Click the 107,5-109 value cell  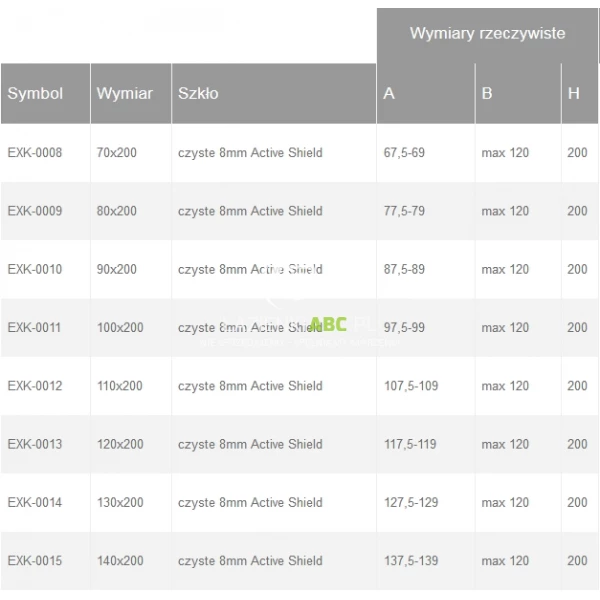pos(410,386)
